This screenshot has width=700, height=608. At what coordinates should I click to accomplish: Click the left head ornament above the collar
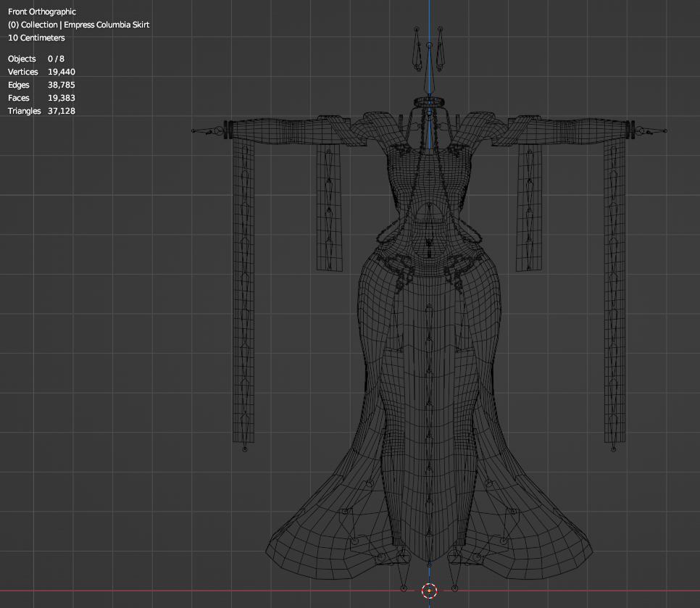tap(417, 49)
